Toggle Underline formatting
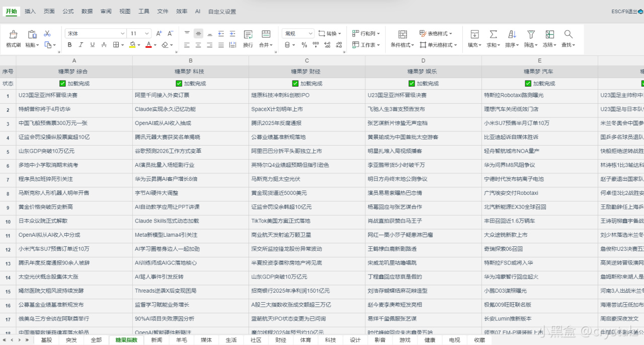 (x=93, y=45)
